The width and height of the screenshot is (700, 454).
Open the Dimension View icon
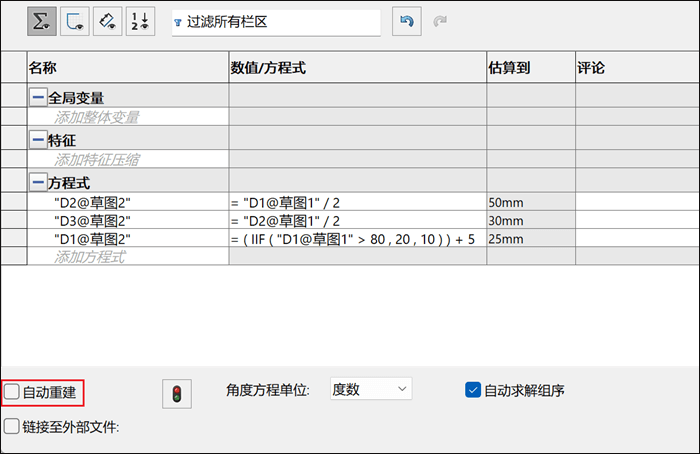pyautogui.click(x=108, y=21)
